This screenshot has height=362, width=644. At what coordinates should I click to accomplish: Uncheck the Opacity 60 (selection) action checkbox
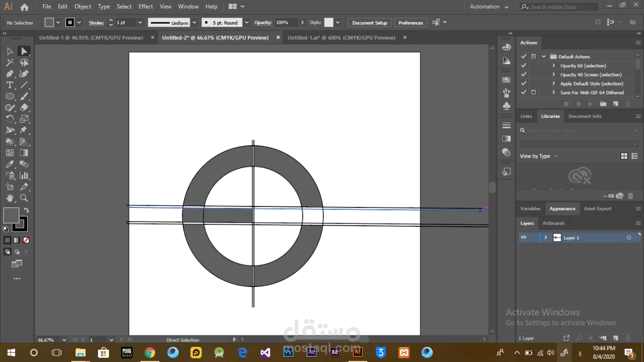523,65
